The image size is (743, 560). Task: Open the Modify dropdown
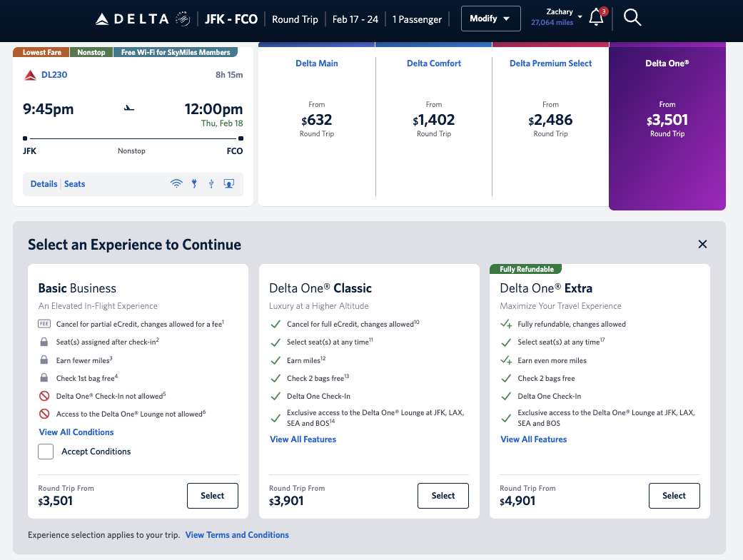click(490, 19)
